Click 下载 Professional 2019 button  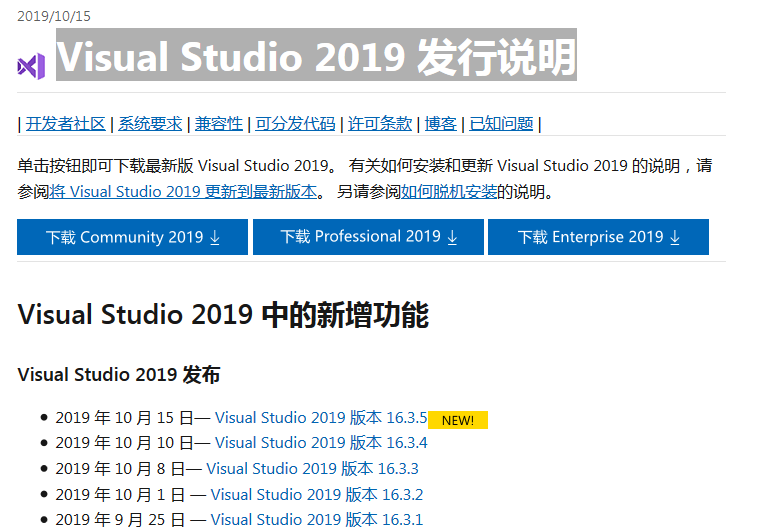(x=368, y=237)
